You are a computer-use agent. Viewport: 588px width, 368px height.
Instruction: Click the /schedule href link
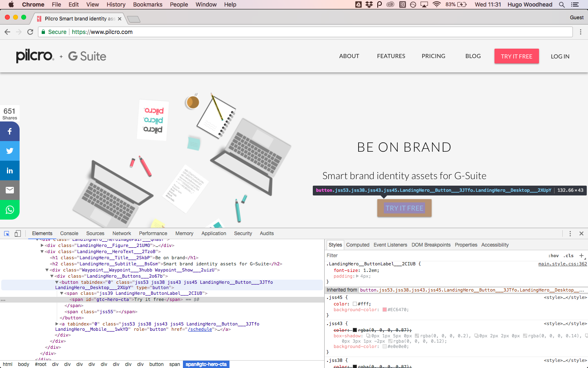[x=200, y=329]
